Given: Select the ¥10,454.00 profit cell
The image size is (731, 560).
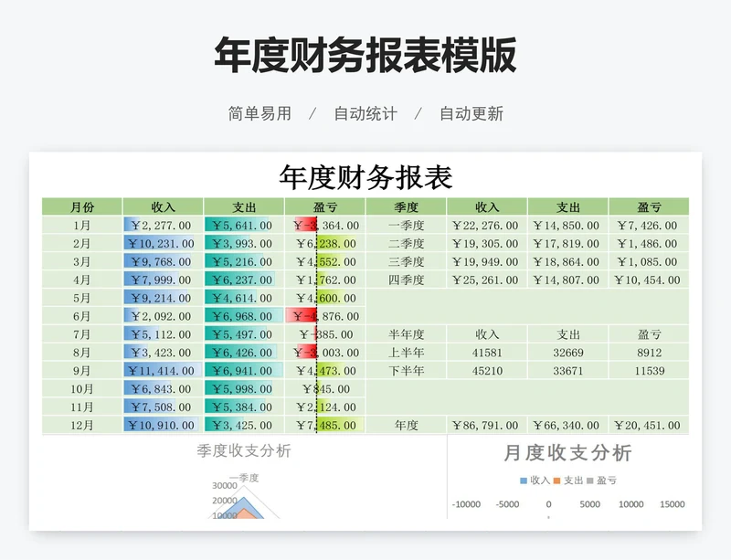Looking at the screenshot, I should (649, 280).
